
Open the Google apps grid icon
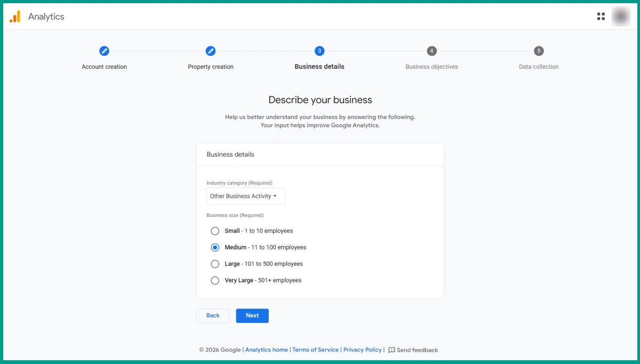pyautogui.click(x=601, y=16)
